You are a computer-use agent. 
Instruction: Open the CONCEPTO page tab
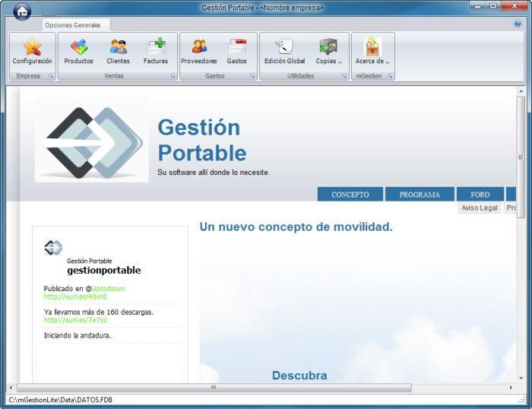tap(350, 194)
